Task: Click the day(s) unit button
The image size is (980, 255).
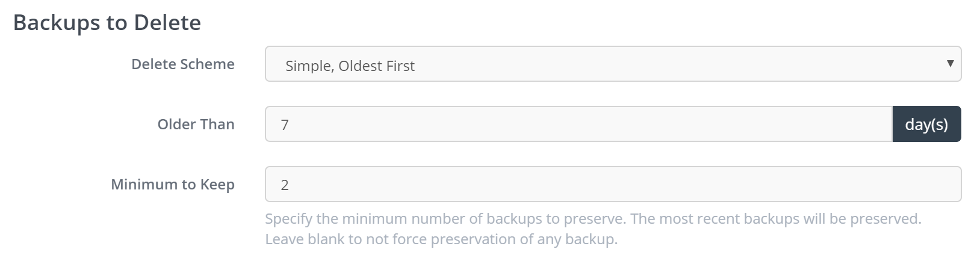Action: [926, 124]
